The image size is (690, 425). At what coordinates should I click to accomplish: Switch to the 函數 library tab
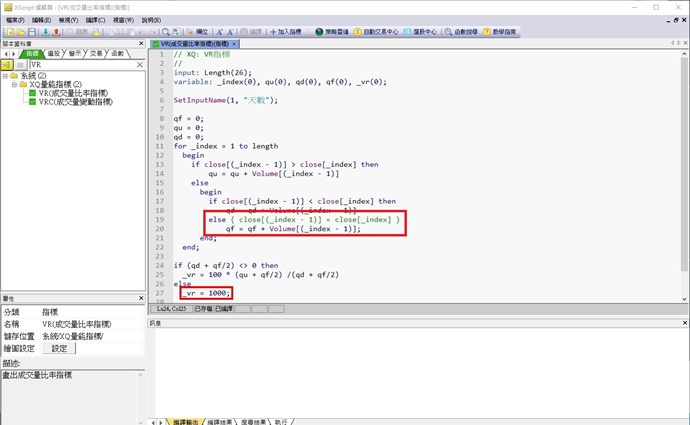click(x=118, y=53)
